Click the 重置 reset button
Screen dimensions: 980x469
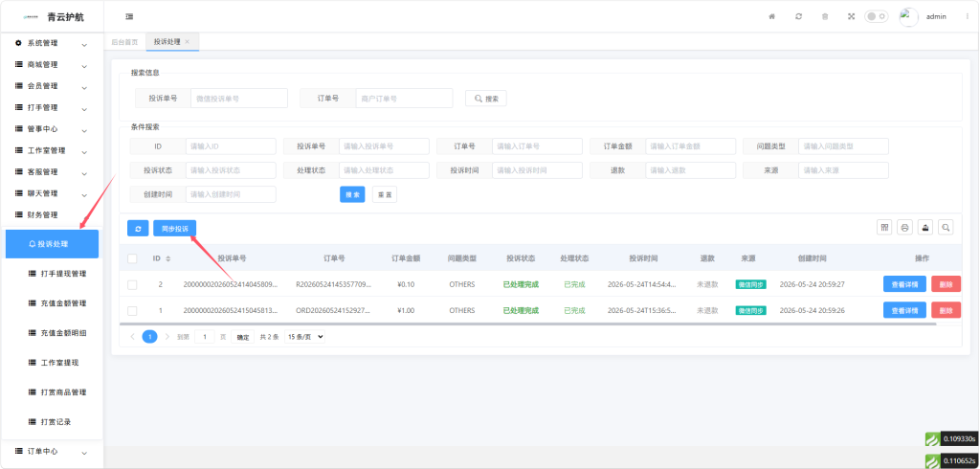pos(385,194)
